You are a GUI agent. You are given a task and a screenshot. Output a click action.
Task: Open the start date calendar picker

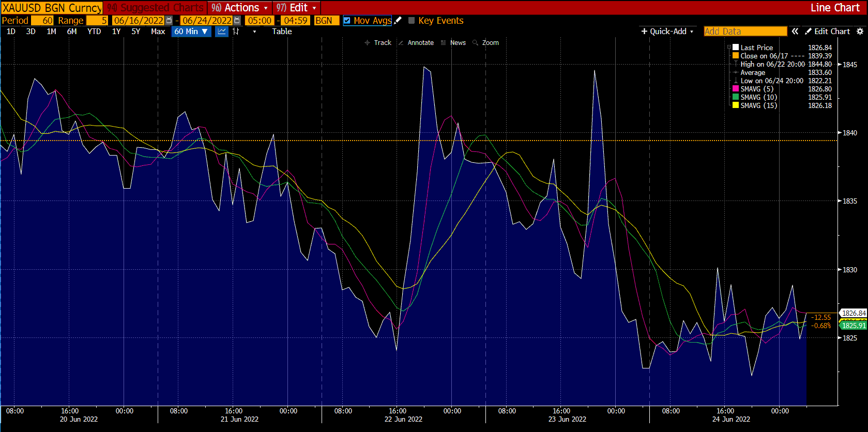pos(169,21)
